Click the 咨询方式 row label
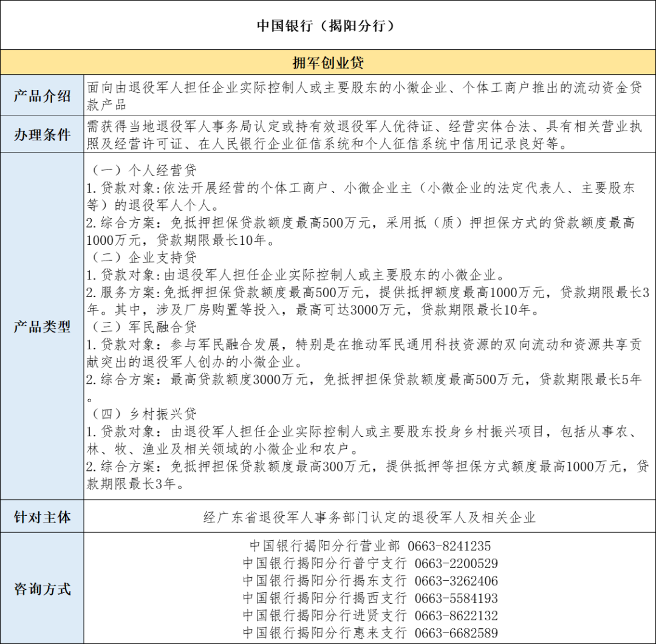The height and width of the screenshot is (644, 656). [x=43, y=589]
